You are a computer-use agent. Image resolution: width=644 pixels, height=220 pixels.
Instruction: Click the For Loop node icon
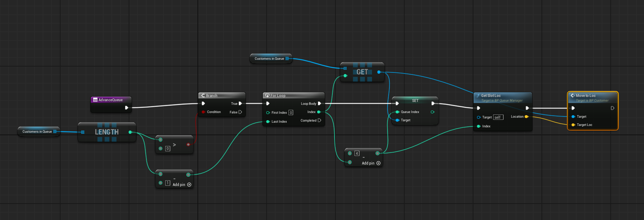tap(267, 96)
